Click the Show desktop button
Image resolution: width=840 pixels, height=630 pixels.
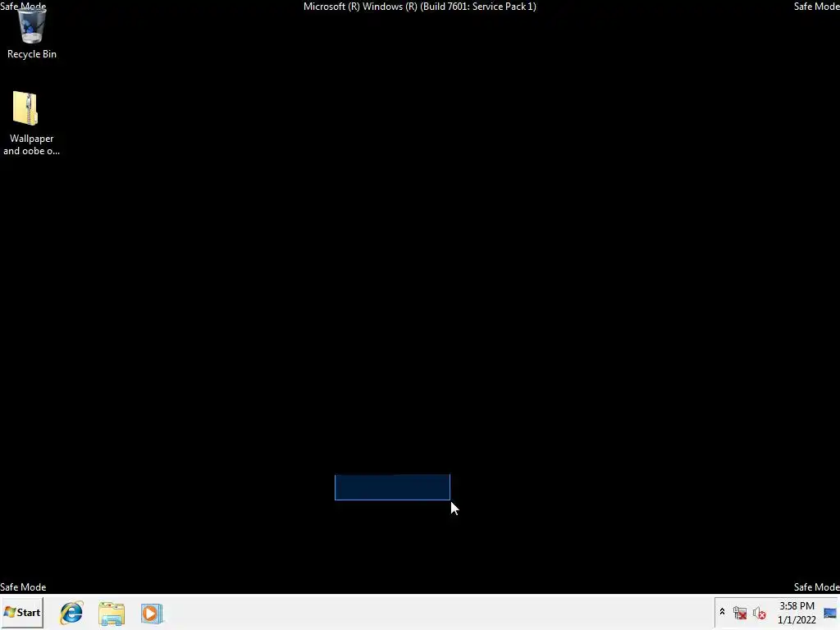(831, 613)
